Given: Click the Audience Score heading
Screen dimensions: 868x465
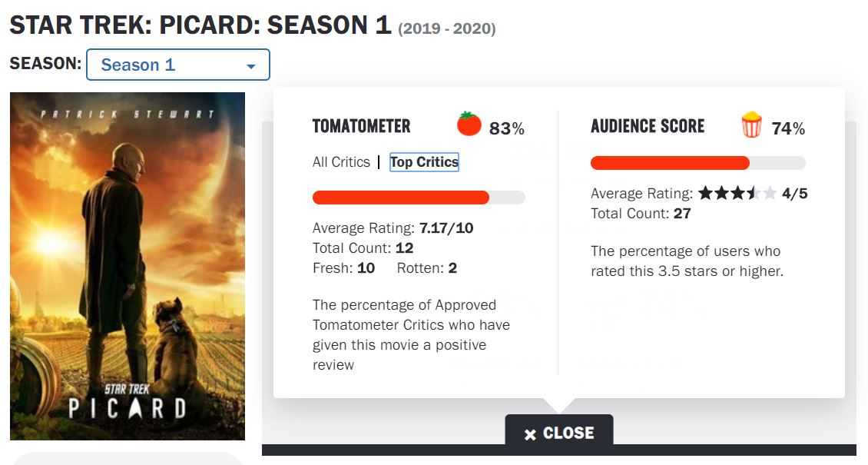Looking at the screenshot, I should tap(648, 126).
